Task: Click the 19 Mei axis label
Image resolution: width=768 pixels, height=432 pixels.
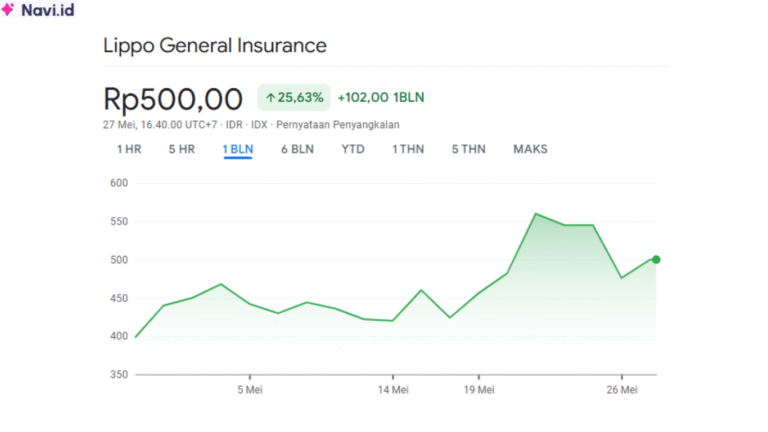Action: click(x=479, y=390)
